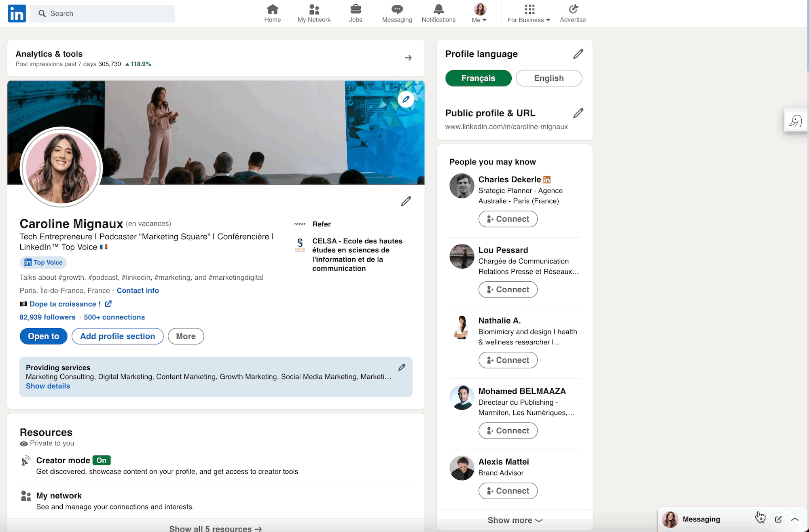The height and width of the screenshot is (532, 809).
Task: Connect with Lou Pessard
Action: [x=508, y=289]
